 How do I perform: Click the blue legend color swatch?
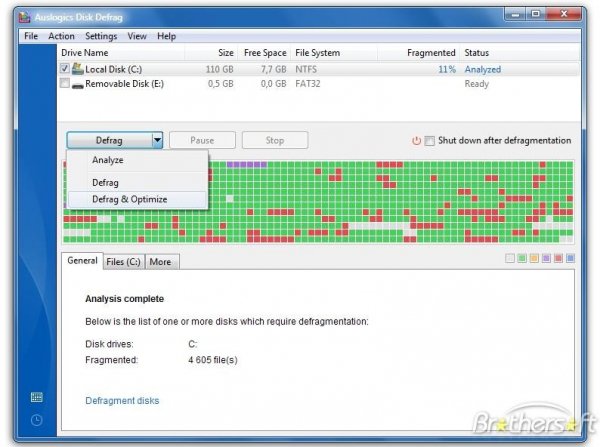pyautogui.click(x=570, y=258)
